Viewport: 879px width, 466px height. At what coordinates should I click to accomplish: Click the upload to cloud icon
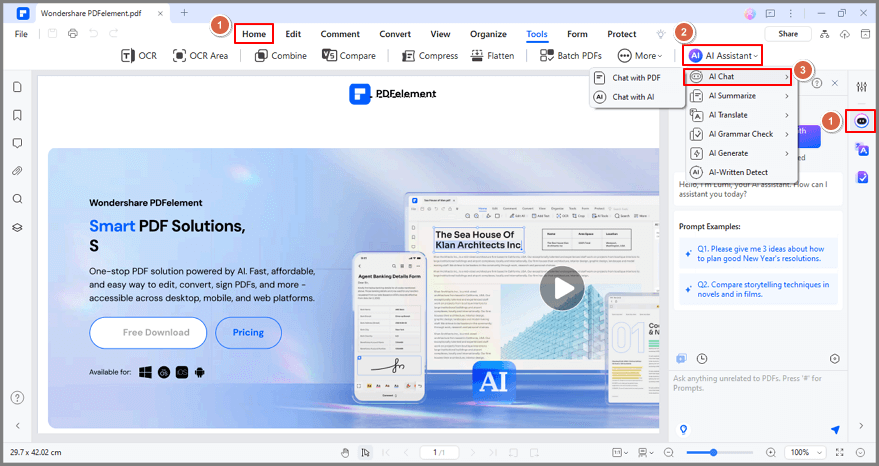[845, 34]
